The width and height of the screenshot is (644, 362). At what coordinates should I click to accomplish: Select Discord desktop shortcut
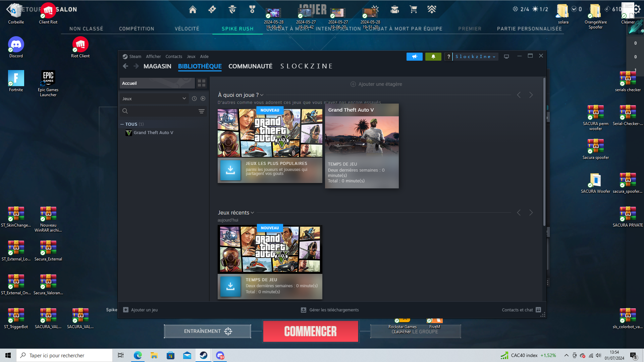[x=16, y=47]
